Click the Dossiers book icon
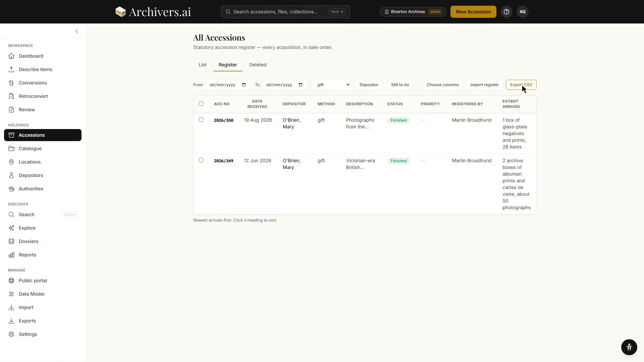This screenshot has height=362, width=644. (x=11, y=241)
